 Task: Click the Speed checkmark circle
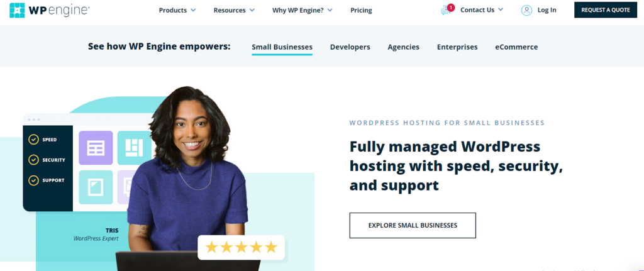click(34, 140)
